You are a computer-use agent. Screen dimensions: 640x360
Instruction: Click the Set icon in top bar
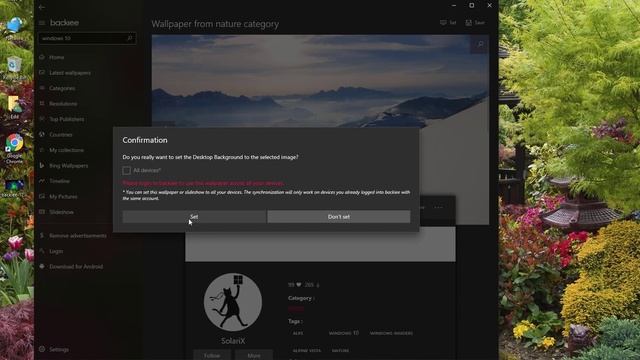point(443,23)
